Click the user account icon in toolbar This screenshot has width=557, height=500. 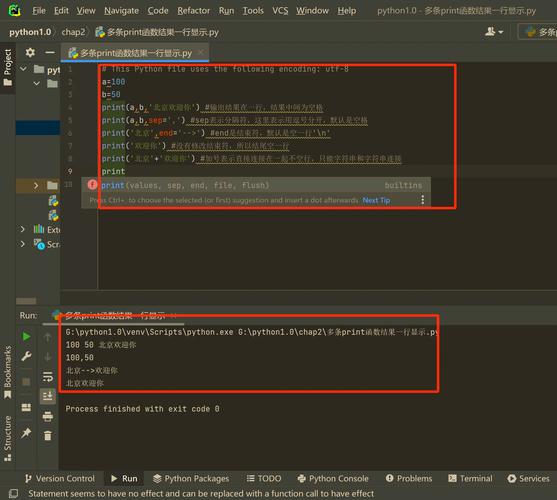(493, 32)
